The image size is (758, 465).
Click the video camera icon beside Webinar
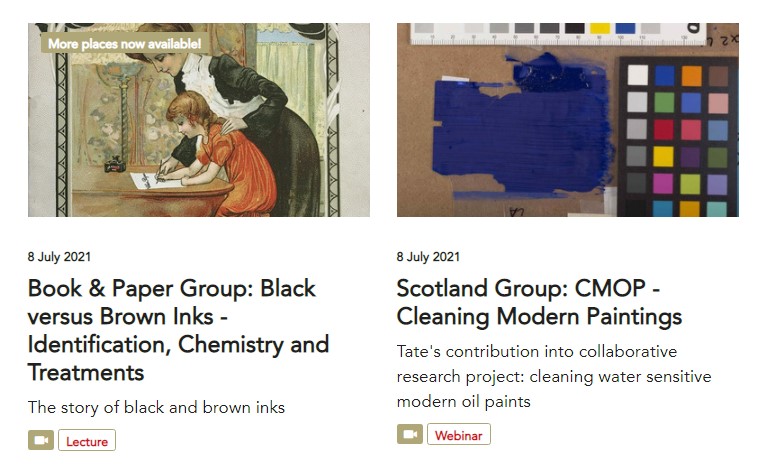(x=410, y=434)
